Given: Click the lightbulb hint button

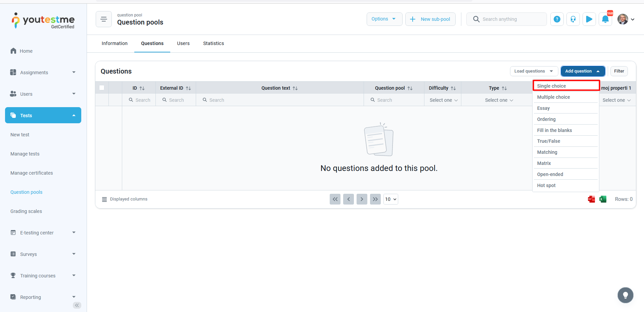Looking at the screenshot, I should point(625,295).
